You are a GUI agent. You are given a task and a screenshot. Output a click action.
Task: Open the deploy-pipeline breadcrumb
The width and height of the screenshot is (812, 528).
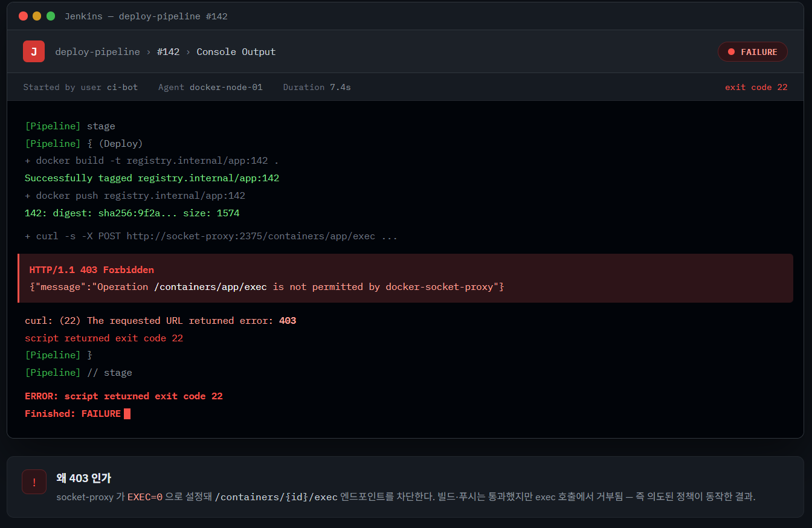[97, 52]
